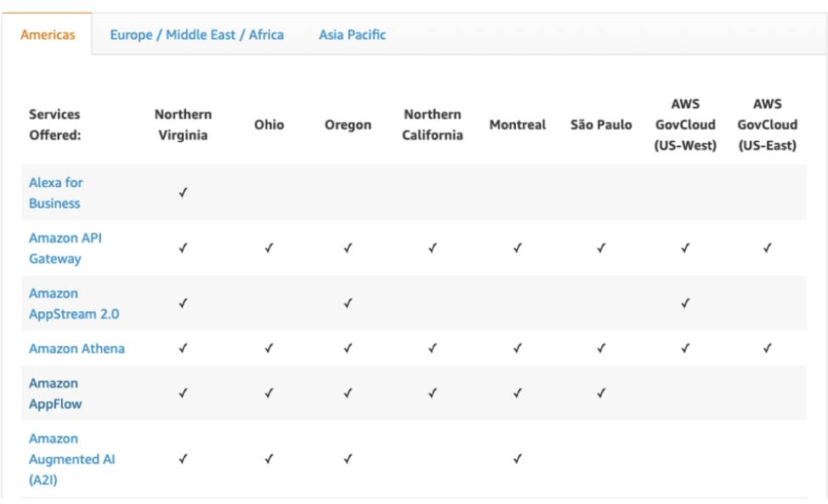Open the Amazon AppStream 2.0 link
Viewport: 828px width, 504px height.
(x=73, y=303)
